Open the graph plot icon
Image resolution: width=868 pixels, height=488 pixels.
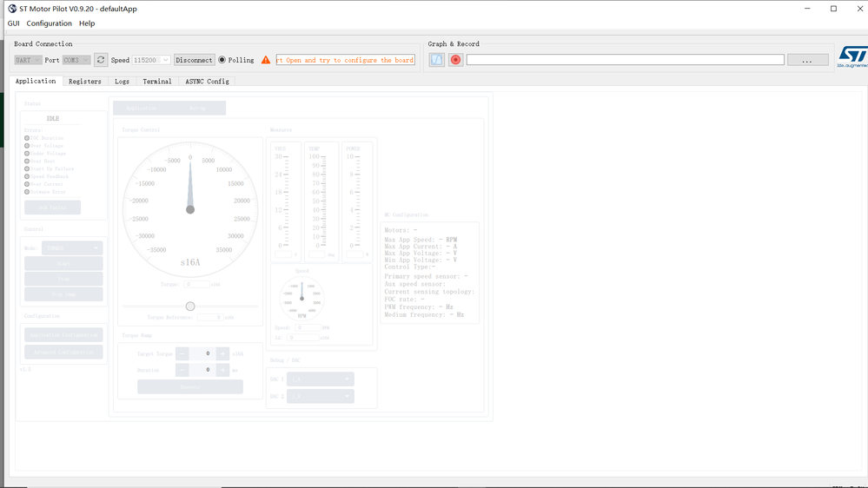coord(437,60)
